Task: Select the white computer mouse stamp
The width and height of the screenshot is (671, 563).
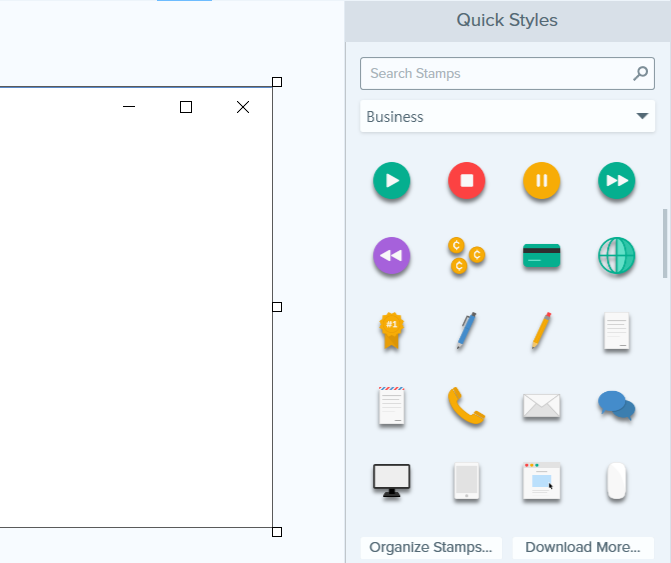Action: (x=617, y=481)
